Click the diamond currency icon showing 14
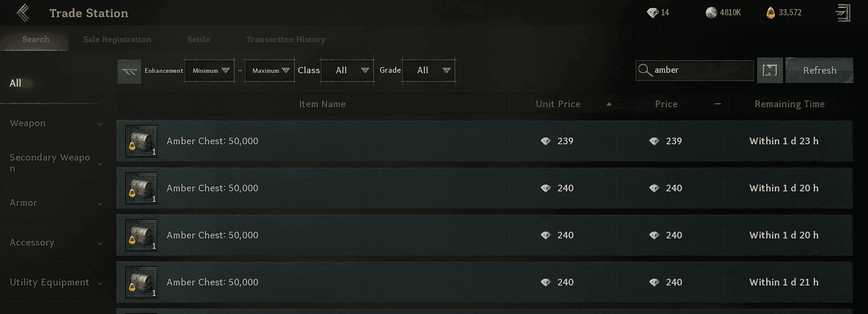868x314 pixels. [x=652, y=12]
